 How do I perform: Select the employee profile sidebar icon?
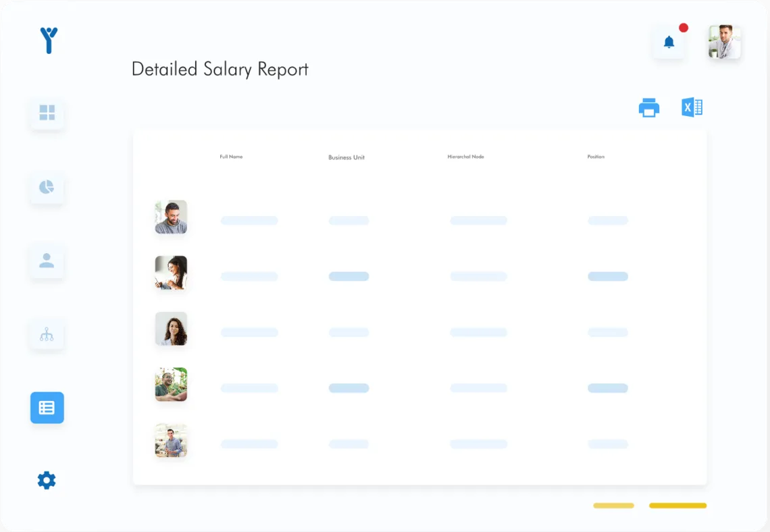(47, 261)
